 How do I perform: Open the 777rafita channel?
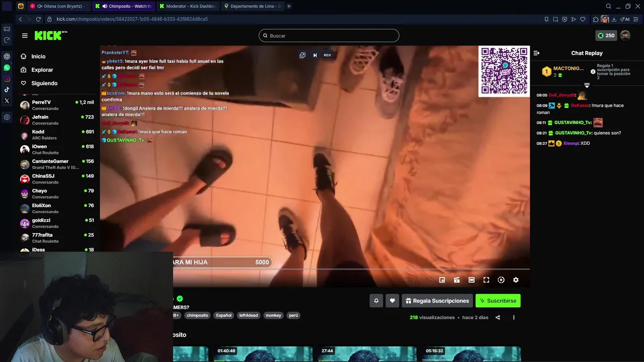[x=57, y=238]
